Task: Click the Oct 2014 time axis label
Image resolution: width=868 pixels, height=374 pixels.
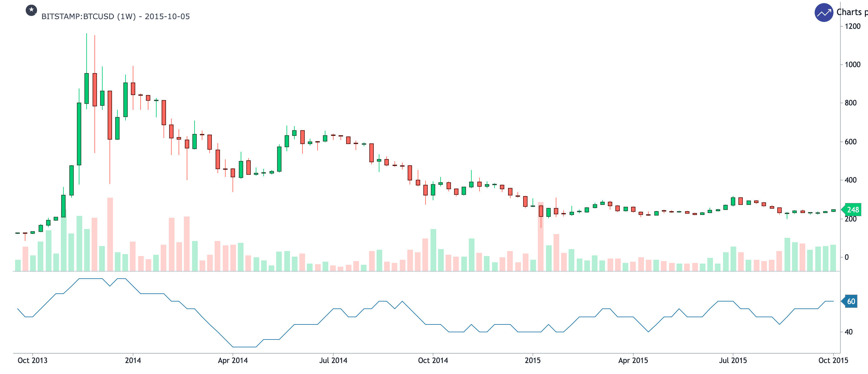Action: [433, 361]
